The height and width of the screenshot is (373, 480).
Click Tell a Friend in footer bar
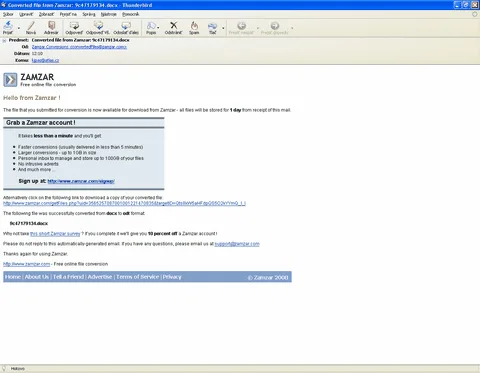[68, 277]
